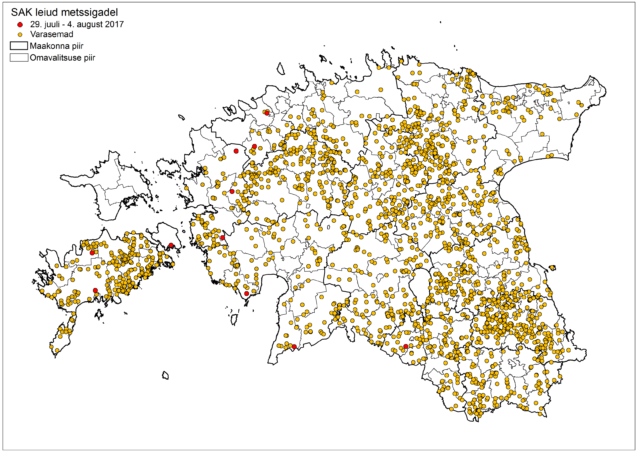The width and height of the screenshot is (640, 453).
Task: Select the northernmost red dot on the map
Action: point(267,114)
